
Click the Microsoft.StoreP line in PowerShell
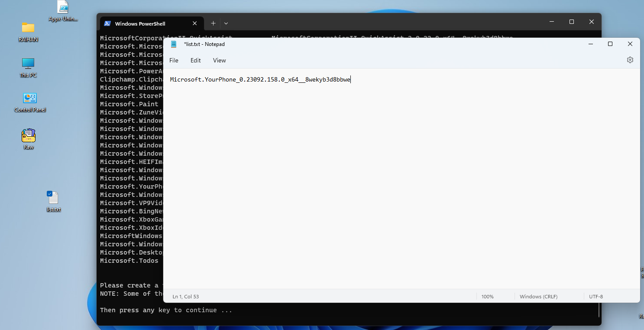(x=132, y=96)
